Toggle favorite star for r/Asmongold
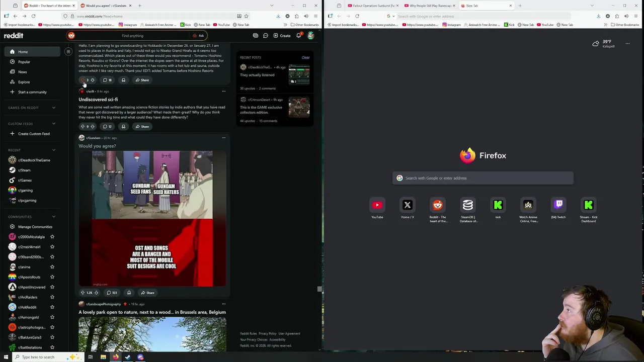Viewport: 644px width, 362px height. [52, 317]
